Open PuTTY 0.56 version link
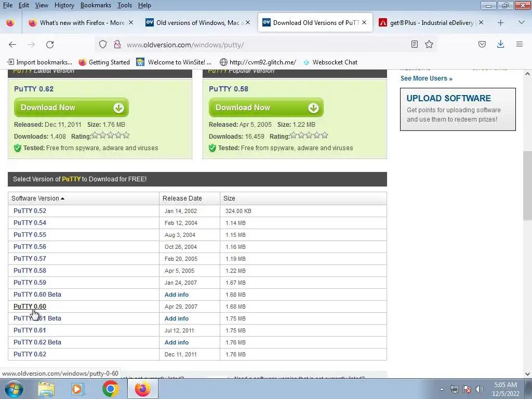 (x=30, y=247)
